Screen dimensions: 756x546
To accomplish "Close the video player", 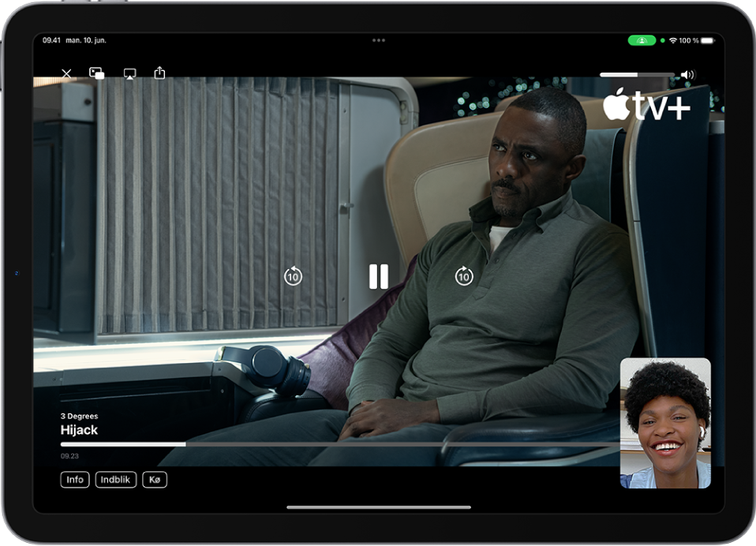I will coord(65,73).
